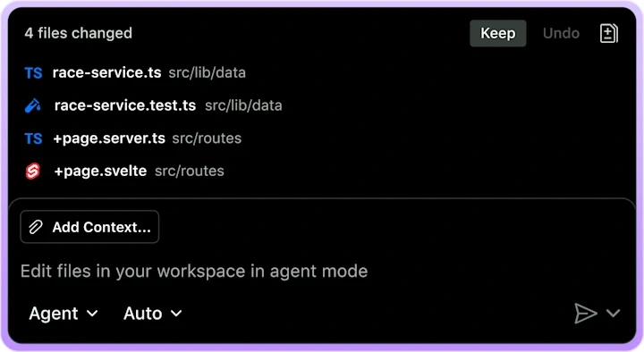
Task: Click the TypeScript icon beside race-service.ts
Action: pyautogui.click(x=33, y=73)
